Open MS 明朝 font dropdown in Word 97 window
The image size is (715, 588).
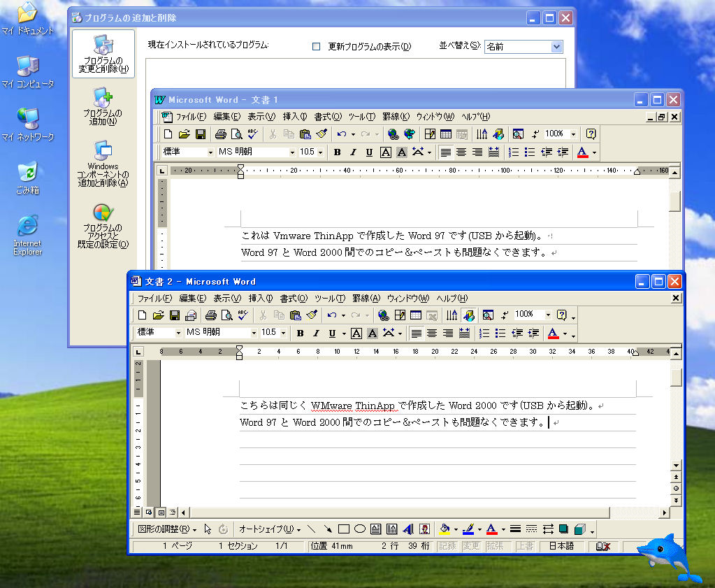(292, 152)
